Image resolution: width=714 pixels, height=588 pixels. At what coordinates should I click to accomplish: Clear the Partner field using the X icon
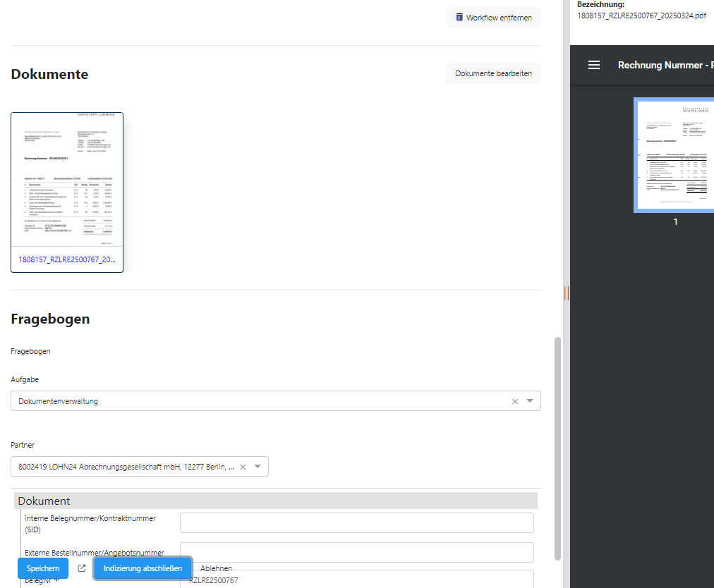[x=243, y=467]
